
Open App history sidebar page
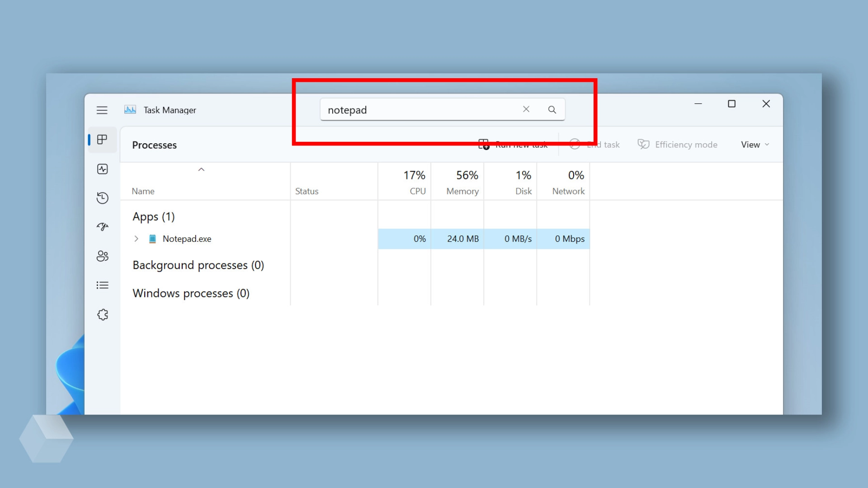103,198
